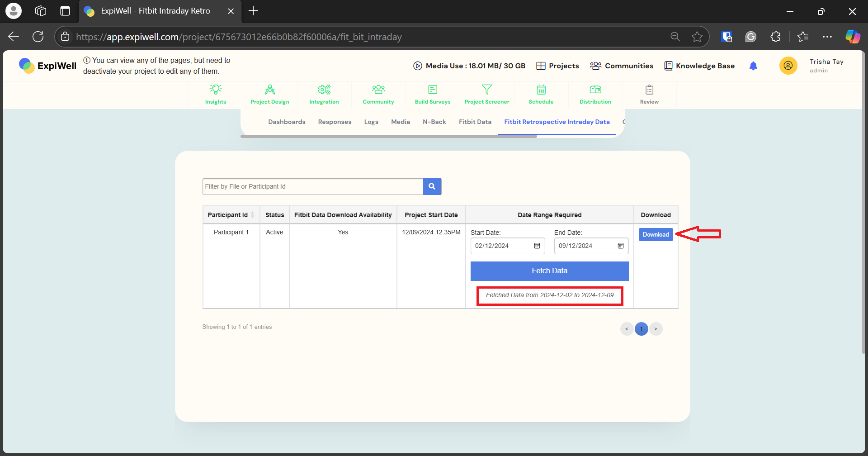Open Project Design compass icon

point(270,90)
